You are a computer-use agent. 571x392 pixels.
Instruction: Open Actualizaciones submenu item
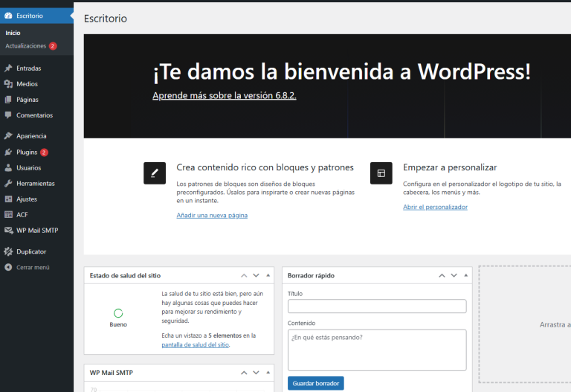(25, 46)
